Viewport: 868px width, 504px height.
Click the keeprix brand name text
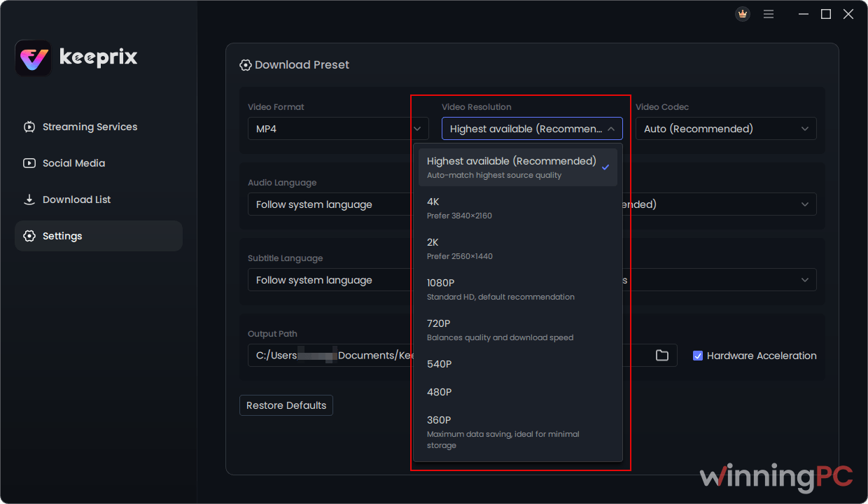[98, 58]
